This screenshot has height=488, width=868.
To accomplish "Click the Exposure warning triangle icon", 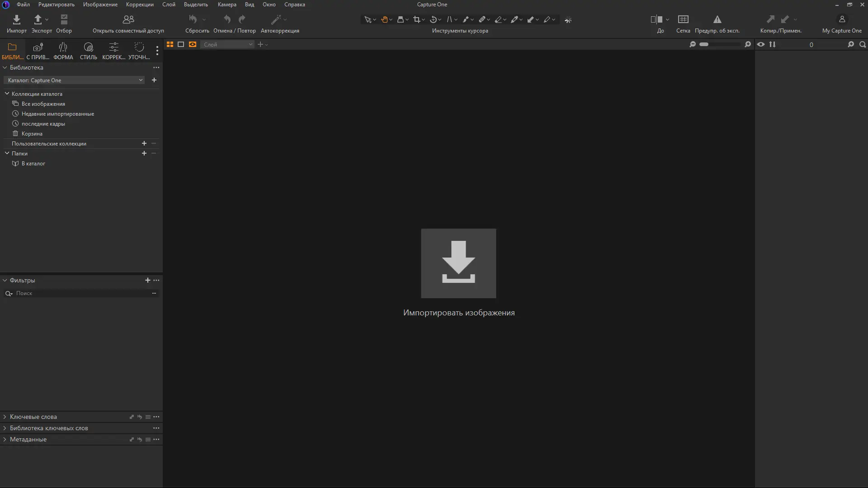I will [717, 20].
